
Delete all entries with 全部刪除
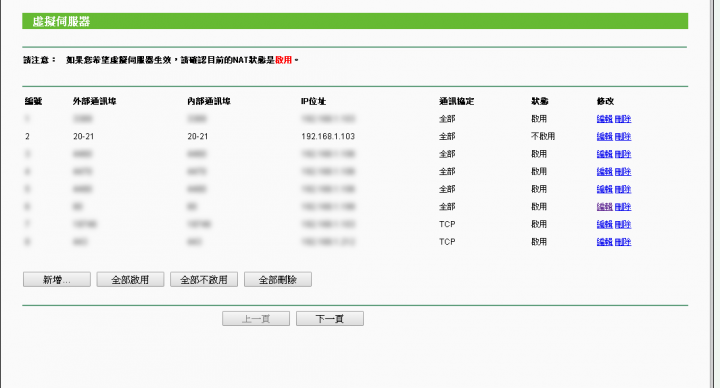pos(278,280)
